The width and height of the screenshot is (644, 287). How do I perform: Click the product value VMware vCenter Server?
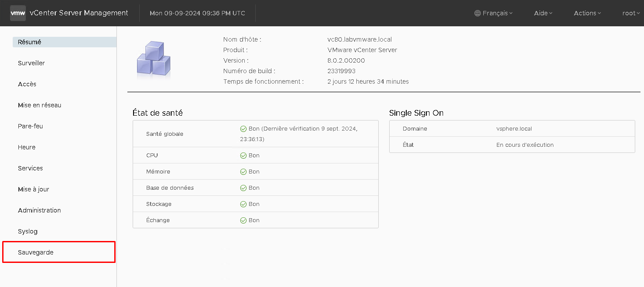[362, 50]
